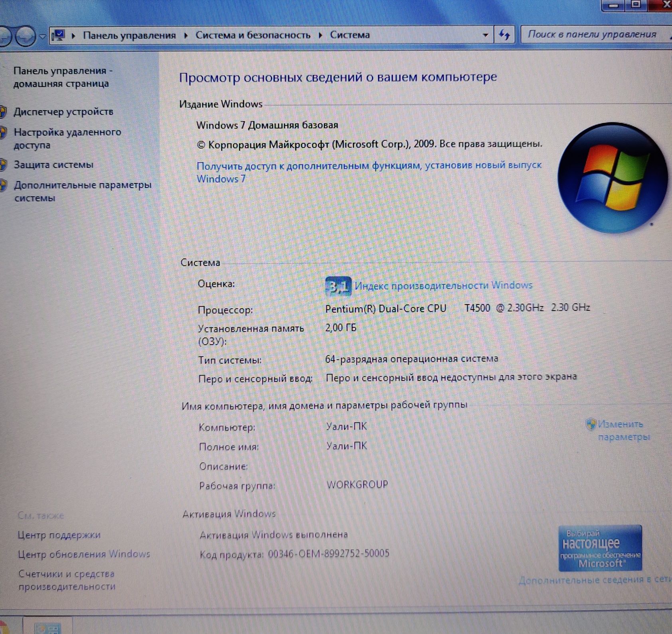Image resolution: width=672 pixels, height=634 pixels.
Task: Click shield icon next to Изменить параметры
Action: click(591, 424)
